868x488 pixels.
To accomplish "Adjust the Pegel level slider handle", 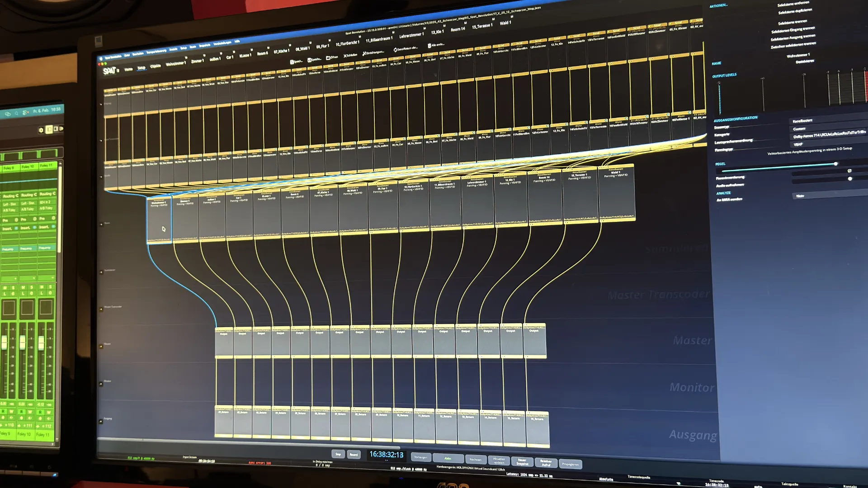I will click(835, 164).
